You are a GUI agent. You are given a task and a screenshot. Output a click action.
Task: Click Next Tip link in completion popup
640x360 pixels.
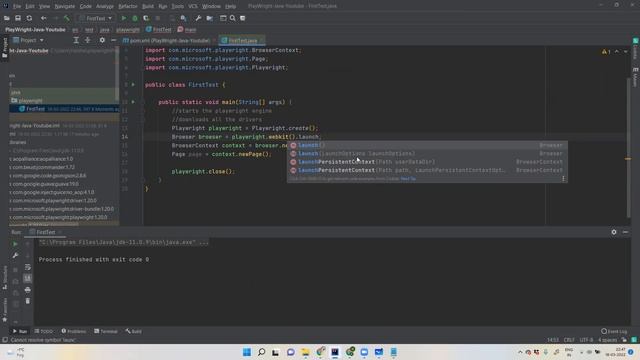408,179
